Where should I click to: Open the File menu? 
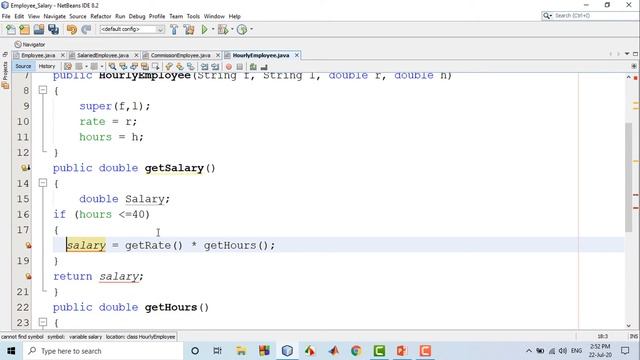click(x=6, y=16)
